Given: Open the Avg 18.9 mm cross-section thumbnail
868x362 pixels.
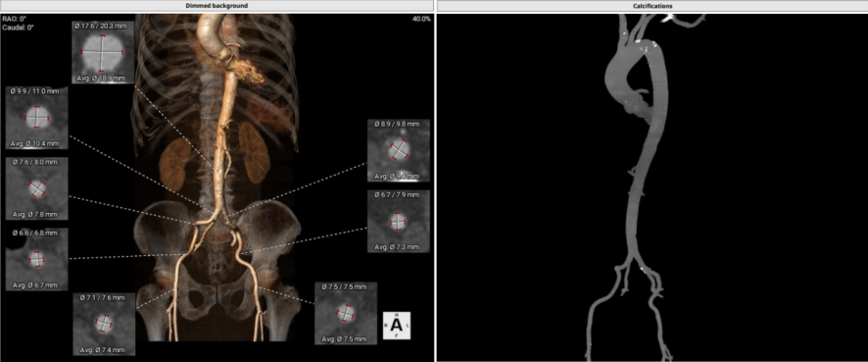Looking at the screenshot, I should pyautogui.click(x=103, y=52).
